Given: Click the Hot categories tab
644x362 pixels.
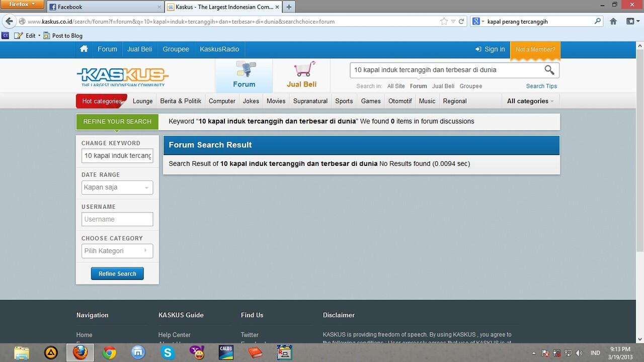Looking at the screenshot, I should click(x=102, y=101).
